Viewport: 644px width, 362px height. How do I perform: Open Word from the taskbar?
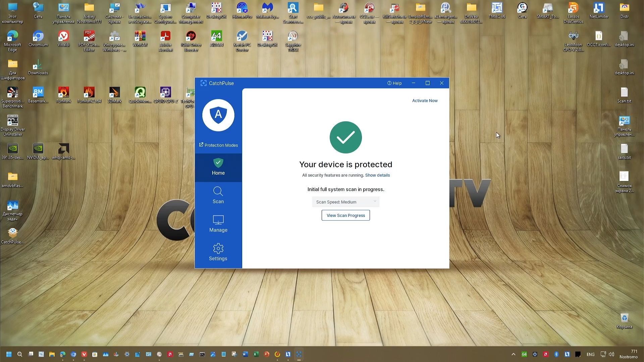click(x=245, y=354)
